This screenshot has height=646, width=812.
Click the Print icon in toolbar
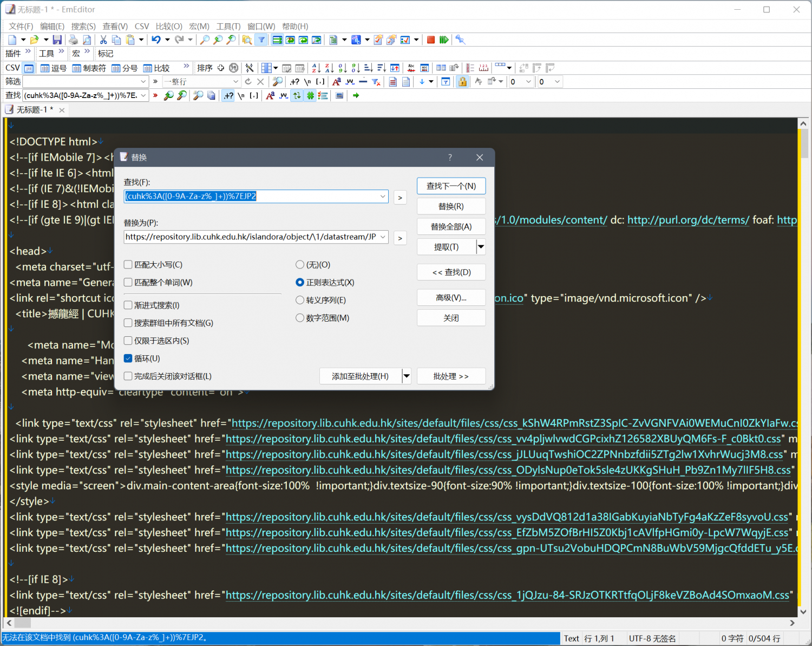[73, 40]
